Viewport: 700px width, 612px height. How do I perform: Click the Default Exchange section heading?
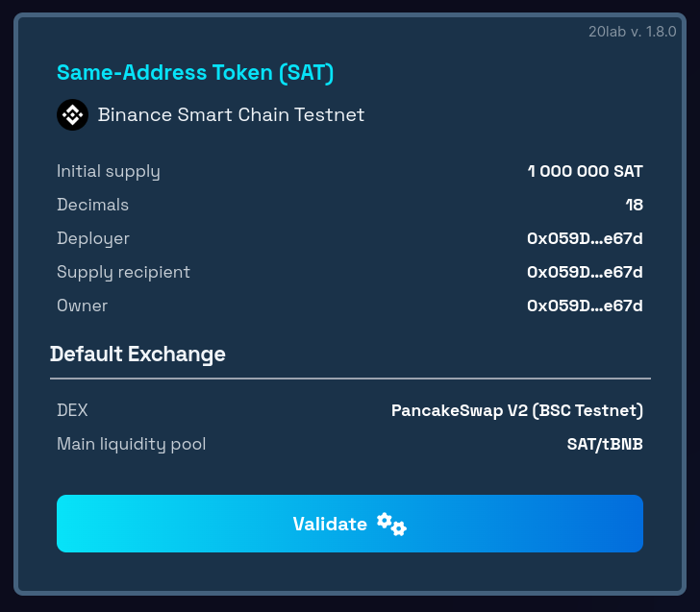point(137,354)
